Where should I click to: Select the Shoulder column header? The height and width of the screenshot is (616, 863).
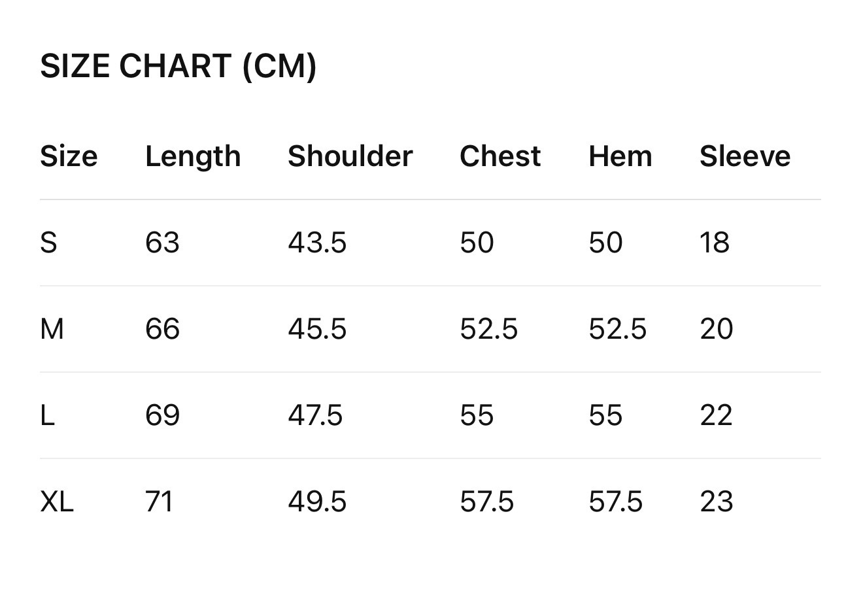(350, 156)
